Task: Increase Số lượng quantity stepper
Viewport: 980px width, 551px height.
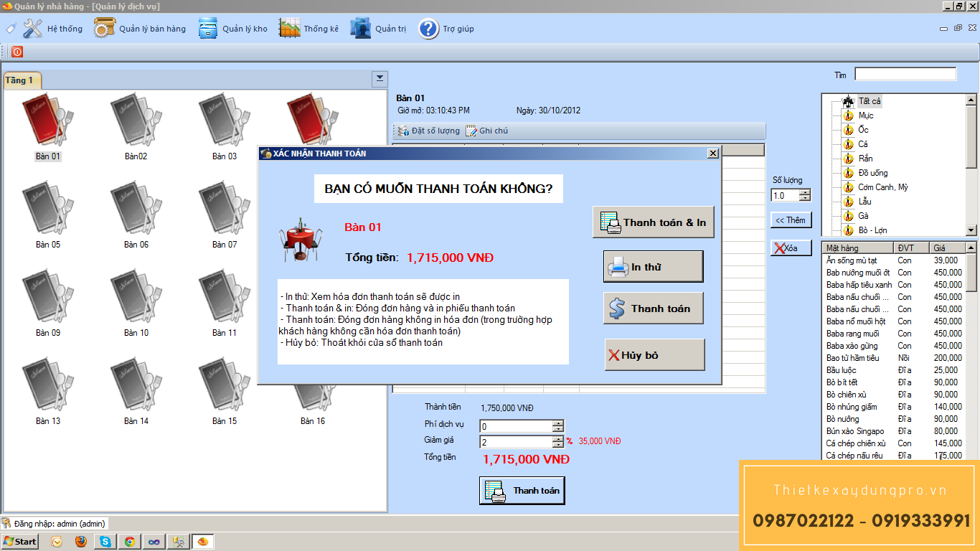Action: point(805,192)
